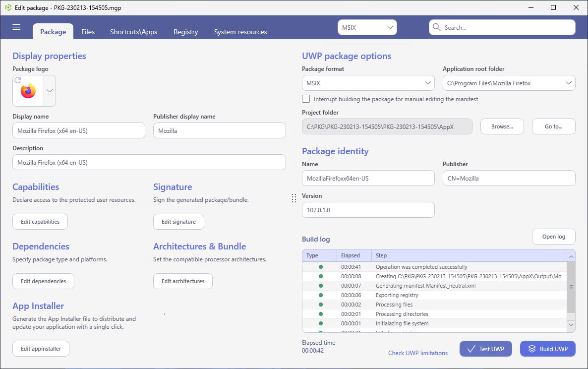588x369 pixels.
Task: Click the build log scroll down arrow
Action: (571, 325)
